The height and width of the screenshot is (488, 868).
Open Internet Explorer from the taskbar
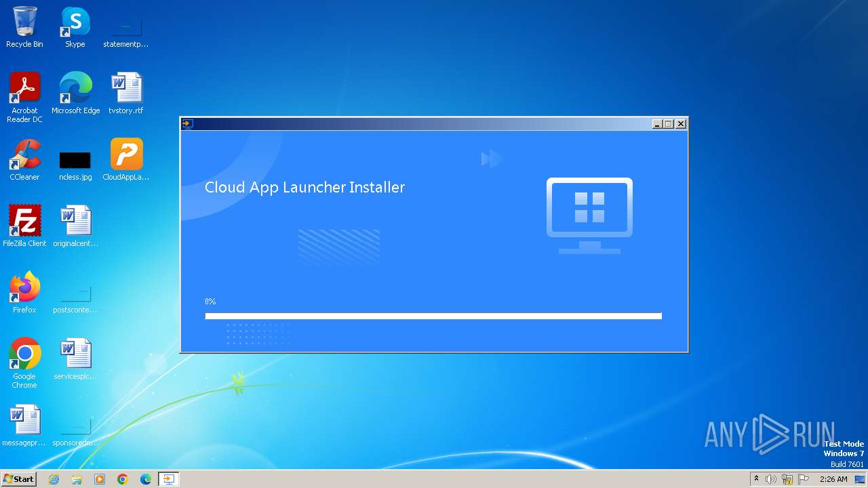tap(54, 479)
